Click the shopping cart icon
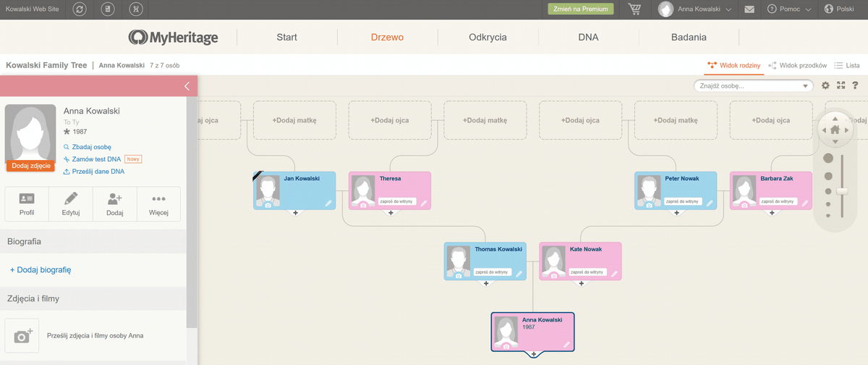The width and height of the screenshot is (868, 365). tap(635, 9)
